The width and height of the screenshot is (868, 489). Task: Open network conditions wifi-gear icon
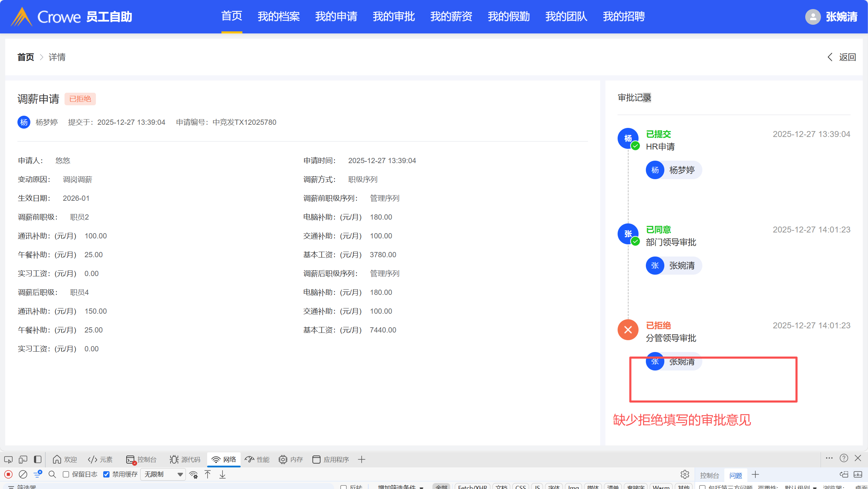pyautogui.click(x=194, y=474)
